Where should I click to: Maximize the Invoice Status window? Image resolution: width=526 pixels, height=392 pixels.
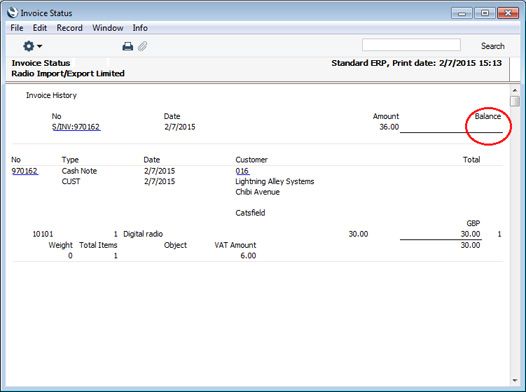point(485,13)
